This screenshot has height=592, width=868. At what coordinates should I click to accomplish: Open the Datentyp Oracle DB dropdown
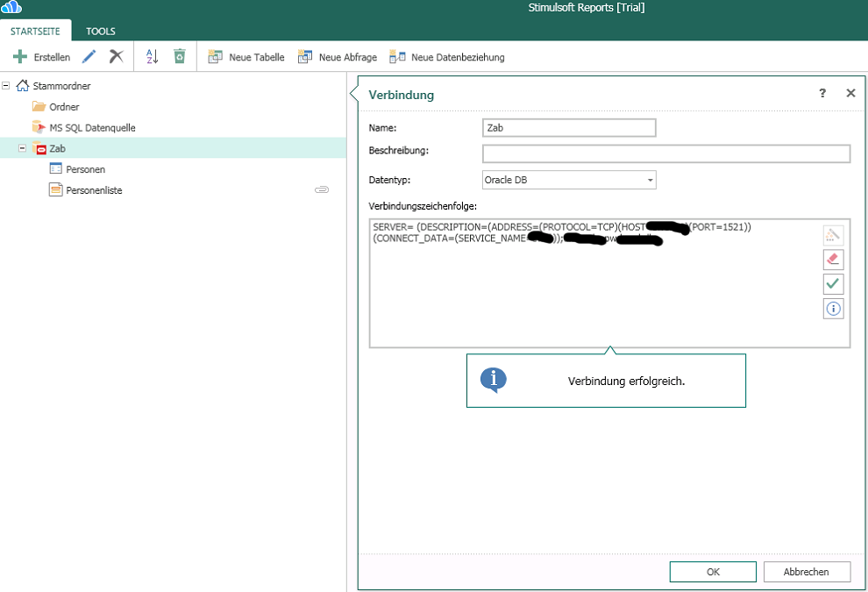[569, 180]
